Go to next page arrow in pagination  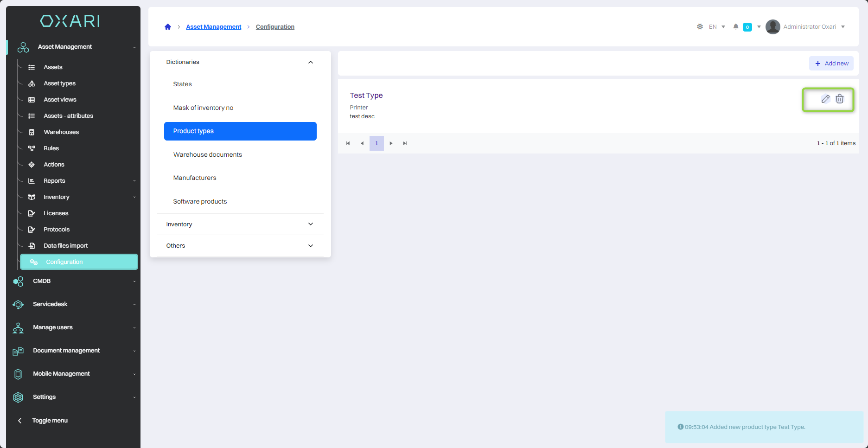[x=391, y=143]
